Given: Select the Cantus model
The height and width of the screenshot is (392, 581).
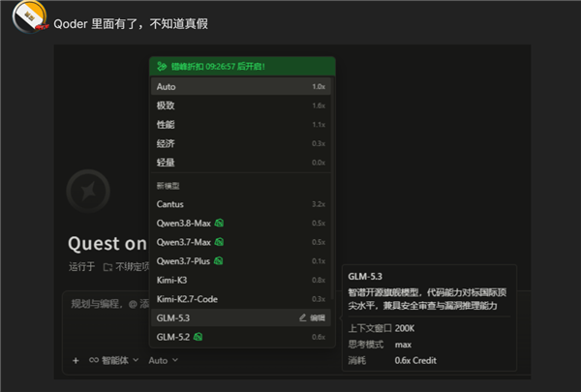Looking at the screenshot, I should 241,204.
